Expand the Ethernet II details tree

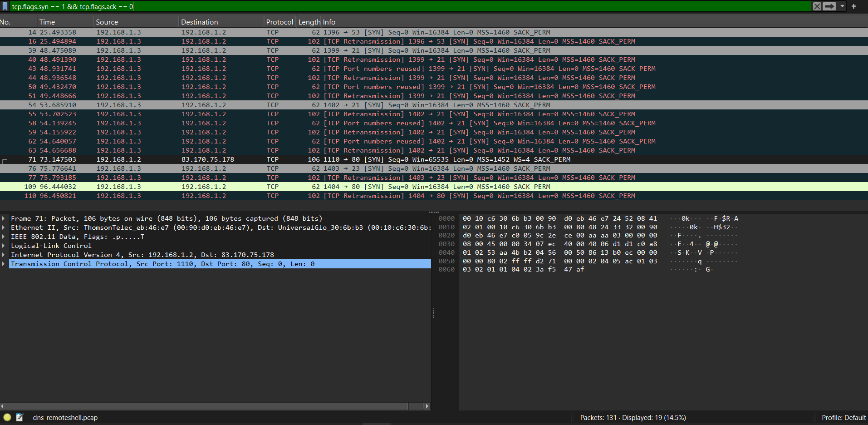click(x=4, y=227)
